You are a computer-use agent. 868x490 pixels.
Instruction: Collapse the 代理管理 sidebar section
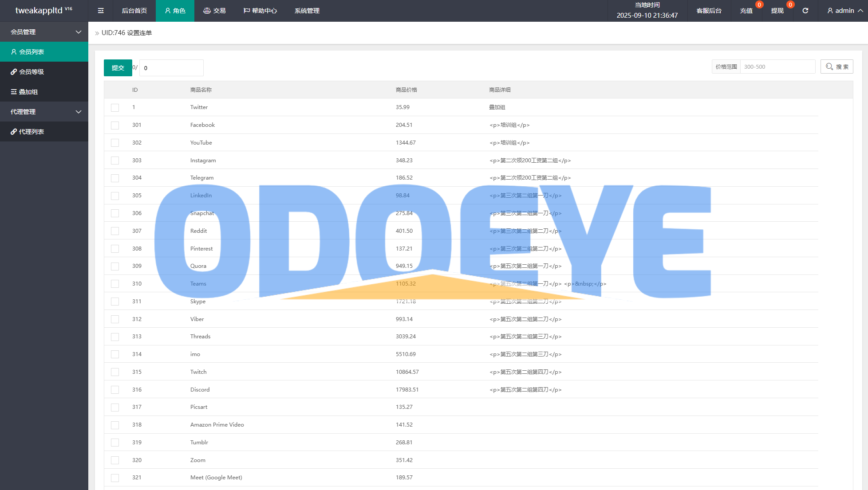pos(79,112)
